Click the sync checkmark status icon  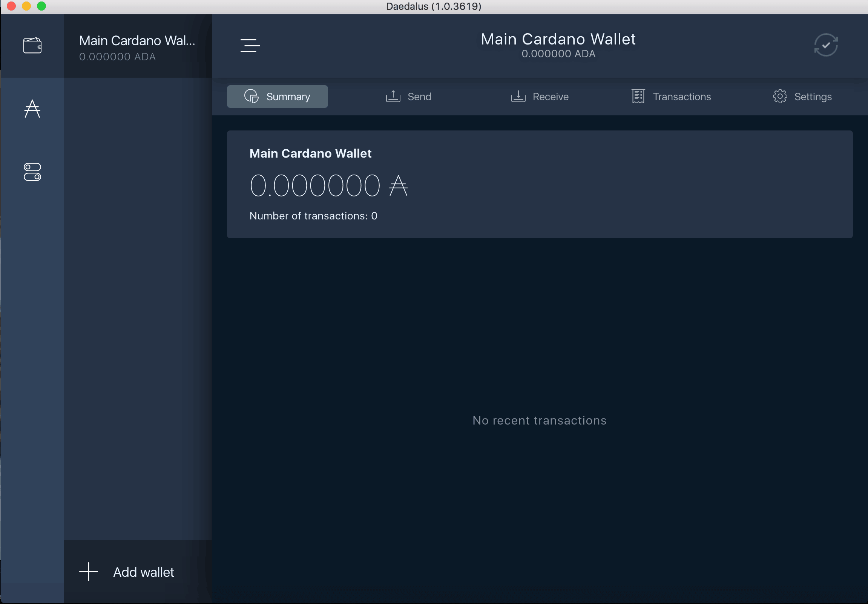(x=827, y=45)
